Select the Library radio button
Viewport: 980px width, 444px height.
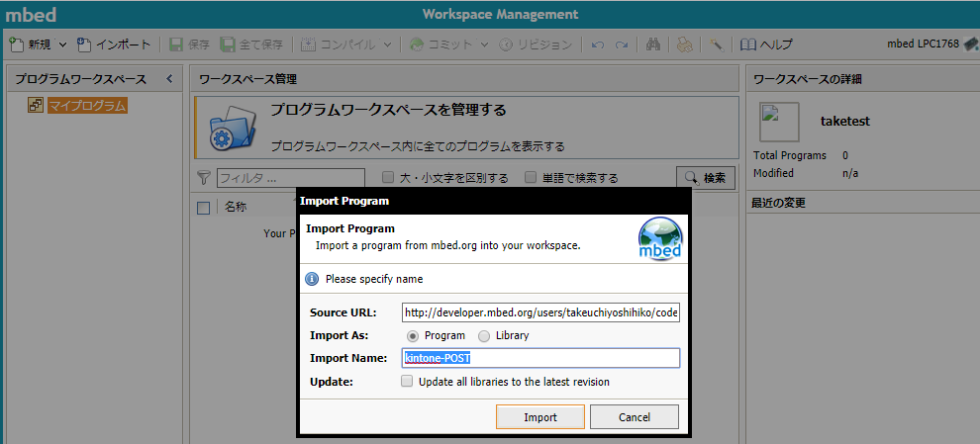484,336
